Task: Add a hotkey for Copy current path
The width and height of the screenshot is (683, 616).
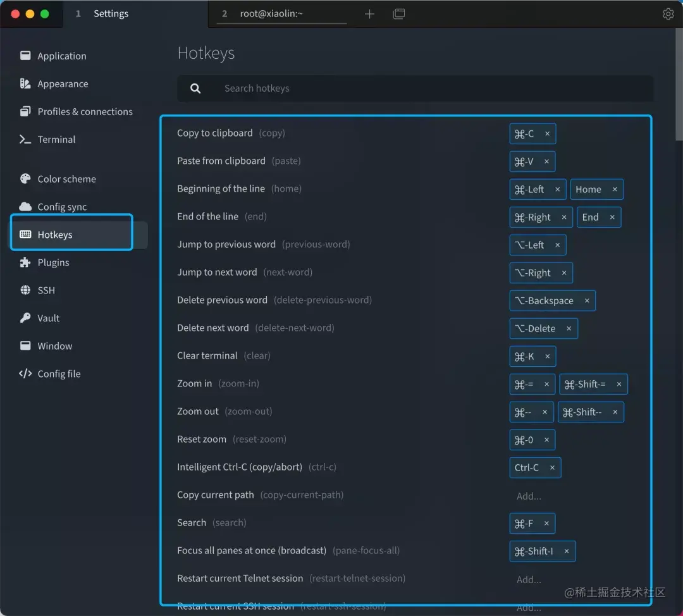Action: (x=529, y=496)
